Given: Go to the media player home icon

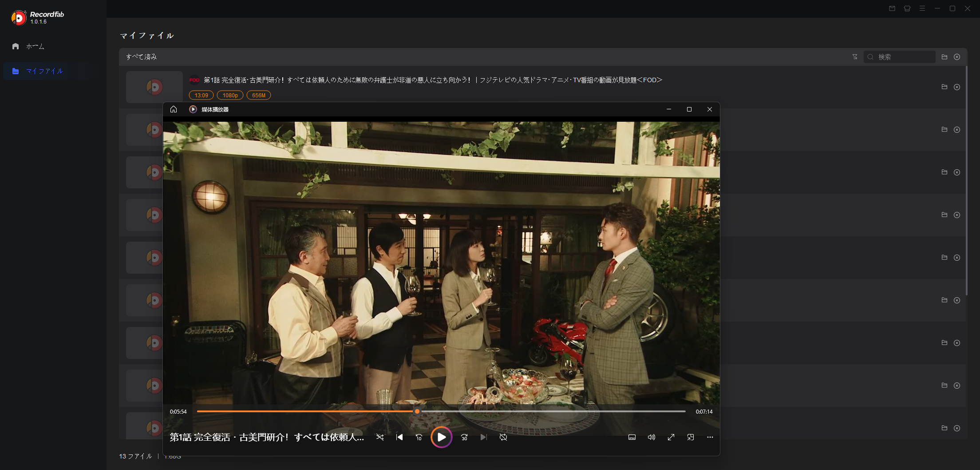Looking at the screenshot, I should click(x=174, y=109).
